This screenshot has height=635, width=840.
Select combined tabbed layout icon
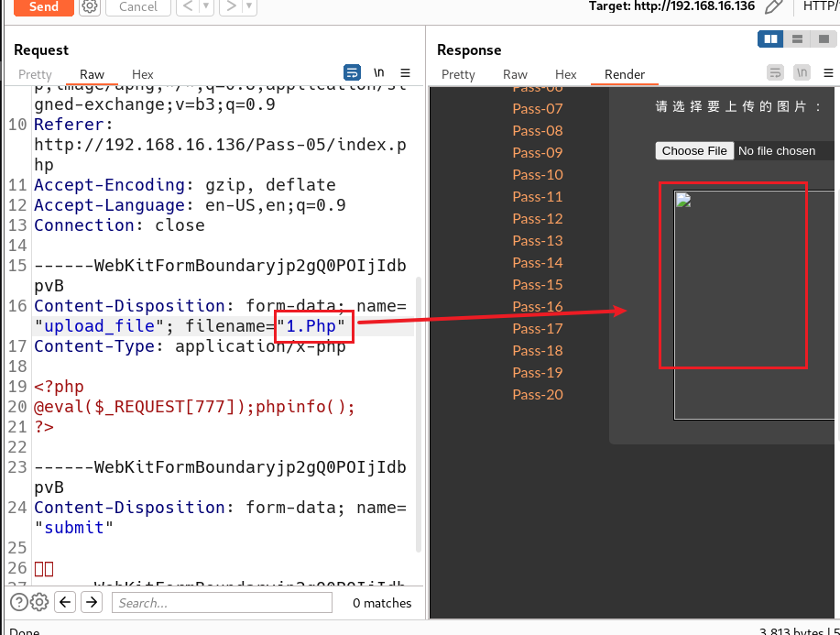click(x=824, y=39)
